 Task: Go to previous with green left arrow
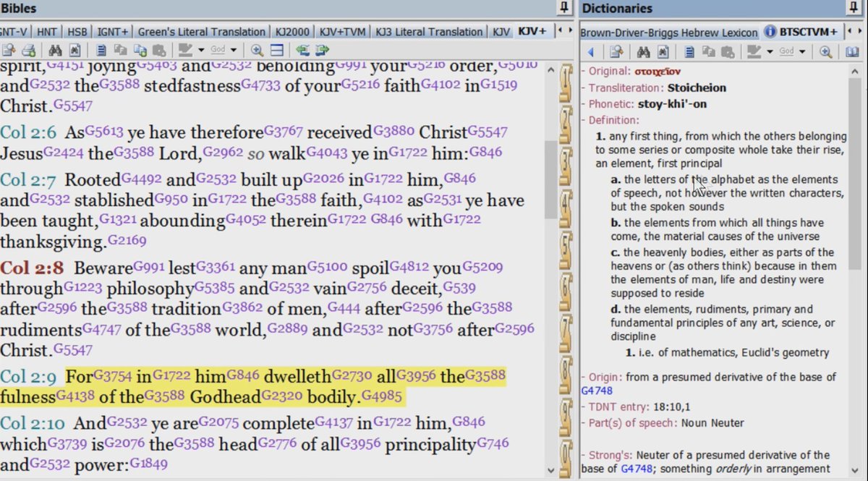[302, 51]
